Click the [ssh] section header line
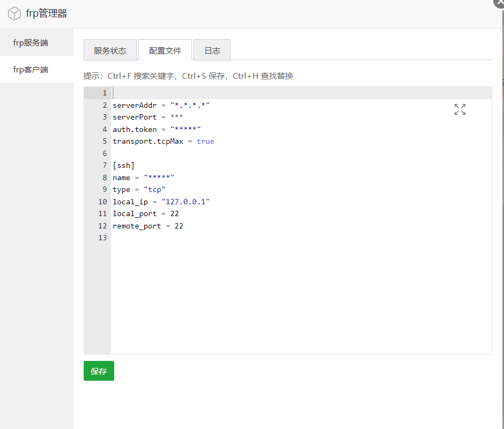 [123, 165]
